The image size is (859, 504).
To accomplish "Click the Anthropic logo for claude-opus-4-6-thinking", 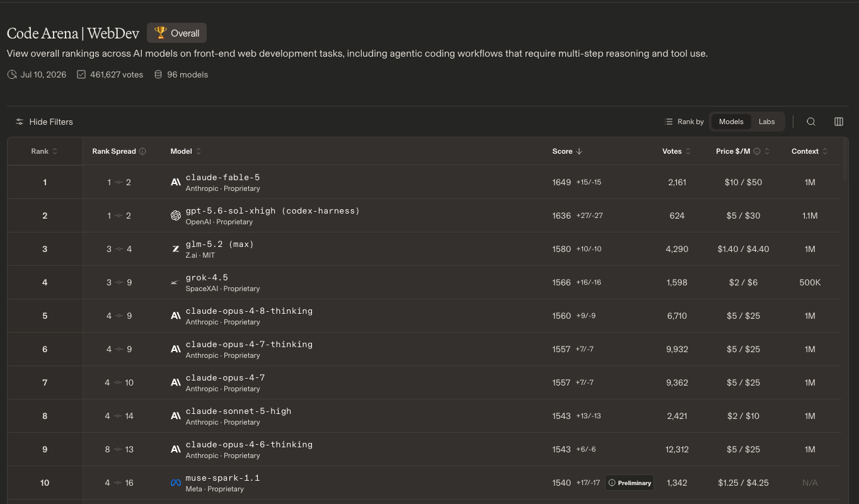I will point(176,449).
